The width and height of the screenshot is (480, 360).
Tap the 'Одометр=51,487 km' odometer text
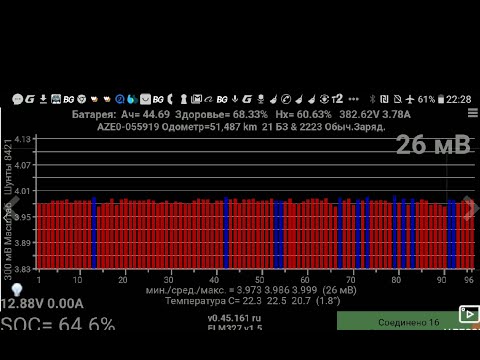coord(209,127)
